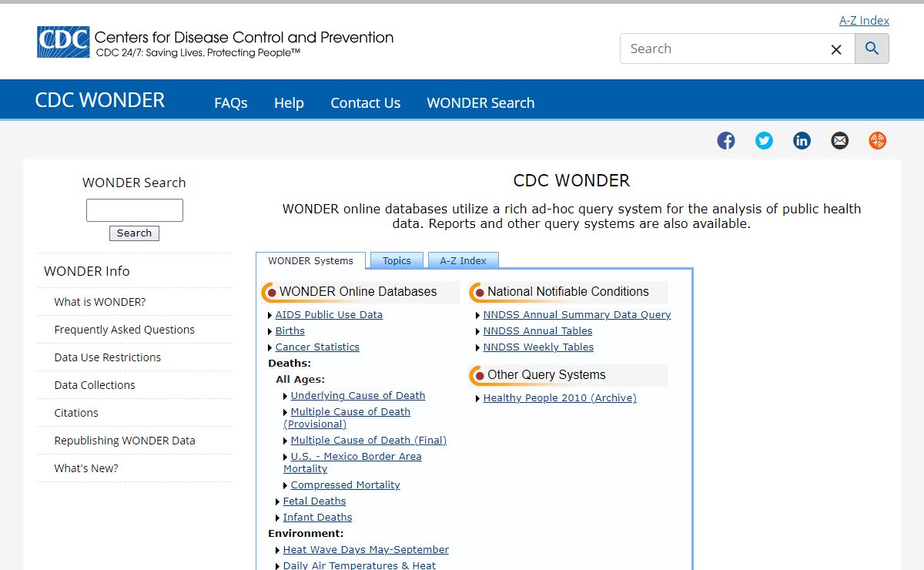Image resolution: width=924 pixels, height=570 pixels.
Task: Click the magnifier search button in header
Action: [x=872, y=49]
